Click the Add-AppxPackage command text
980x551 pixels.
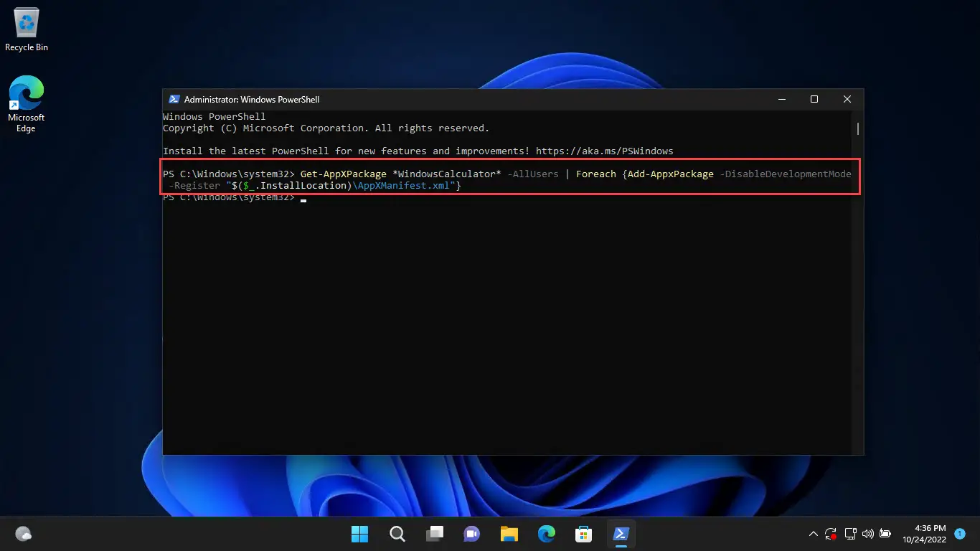pos(671,174)
